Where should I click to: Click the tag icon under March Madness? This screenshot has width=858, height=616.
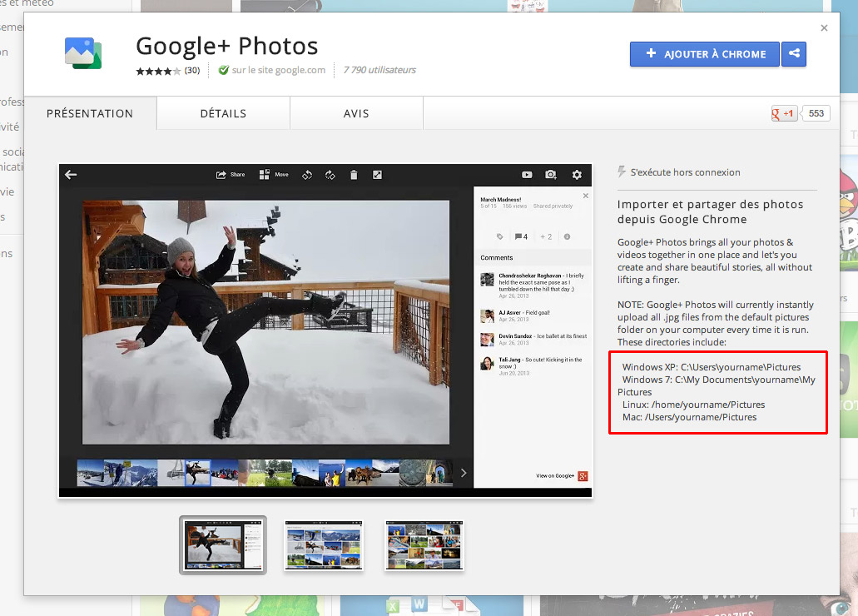point(499,236)
